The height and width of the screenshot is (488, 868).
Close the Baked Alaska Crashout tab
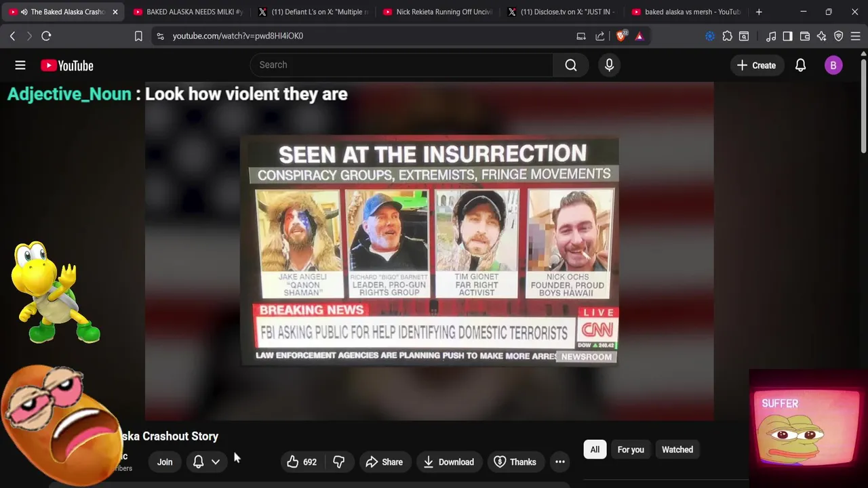[115, 12]
